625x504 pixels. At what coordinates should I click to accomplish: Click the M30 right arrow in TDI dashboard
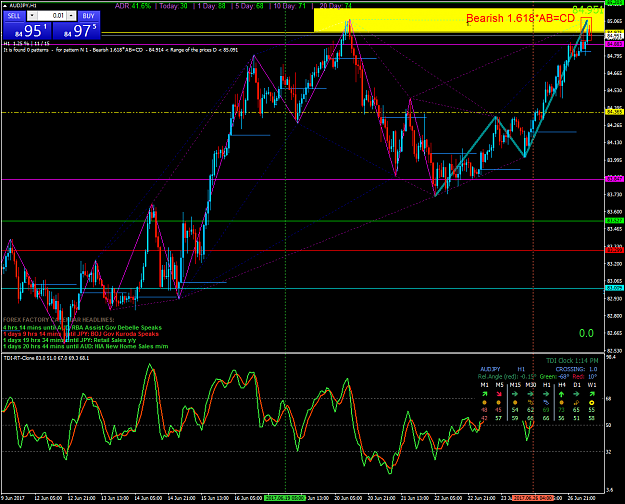[x=531, y=394]
